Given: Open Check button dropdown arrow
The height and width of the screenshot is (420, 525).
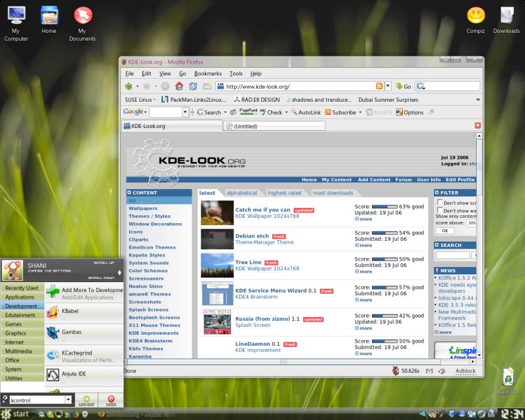Looking at the screenshot, I should point(286,112).
